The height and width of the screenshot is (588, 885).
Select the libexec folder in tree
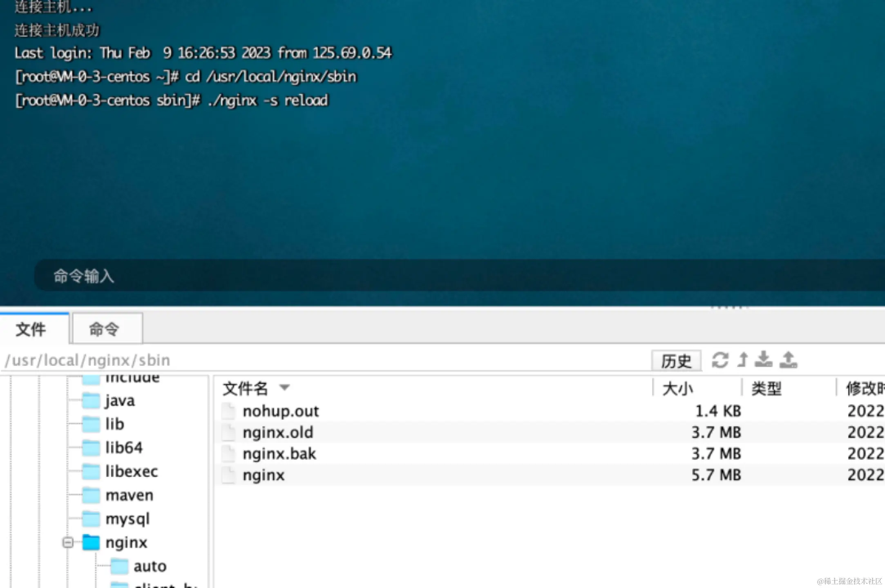[x=132, y=472]
